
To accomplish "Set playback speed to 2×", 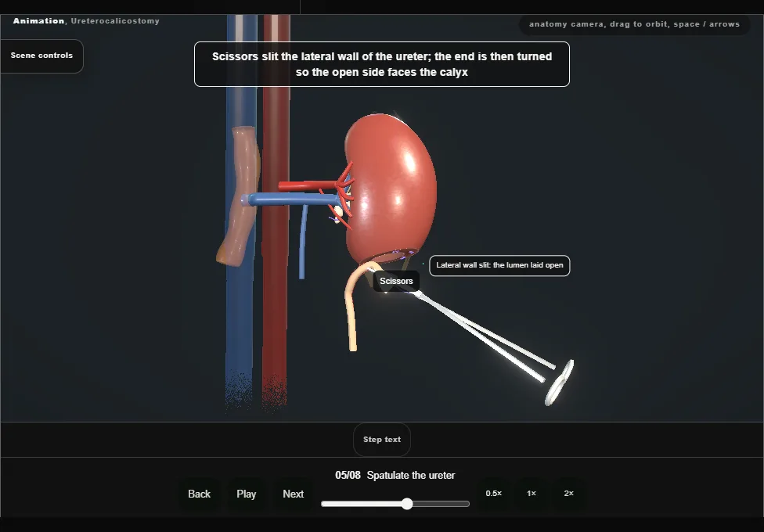I will [x=568, y=494].
